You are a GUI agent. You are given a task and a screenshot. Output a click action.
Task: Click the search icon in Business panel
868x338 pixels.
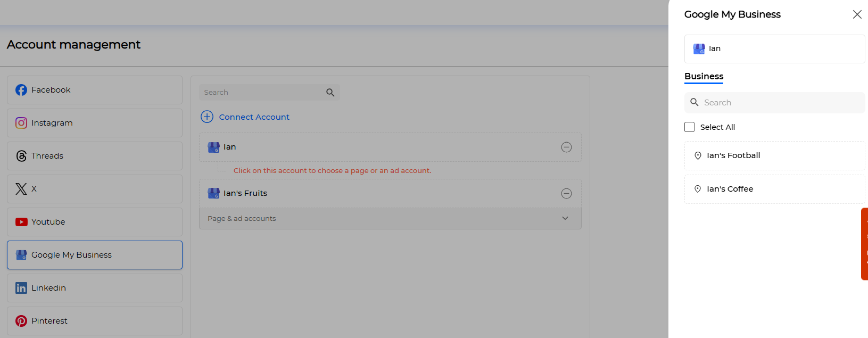695,102
